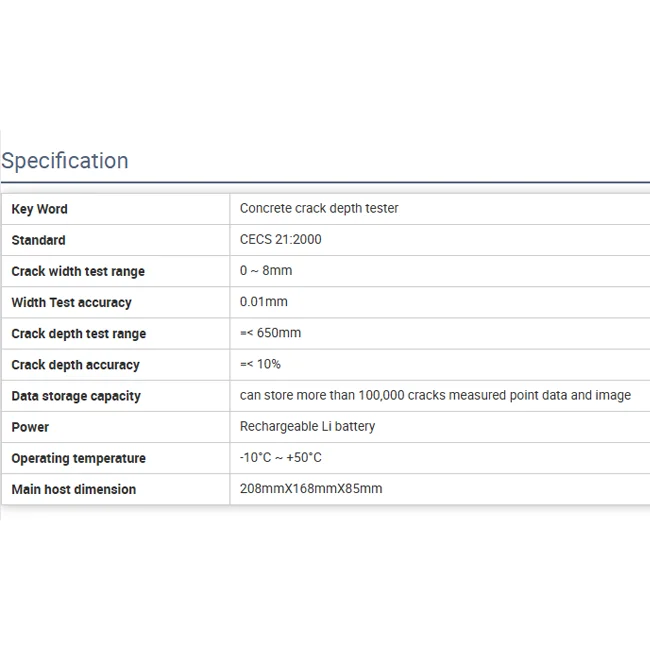
Task: Select the Crack width test range label
Action: coord(78,271)
